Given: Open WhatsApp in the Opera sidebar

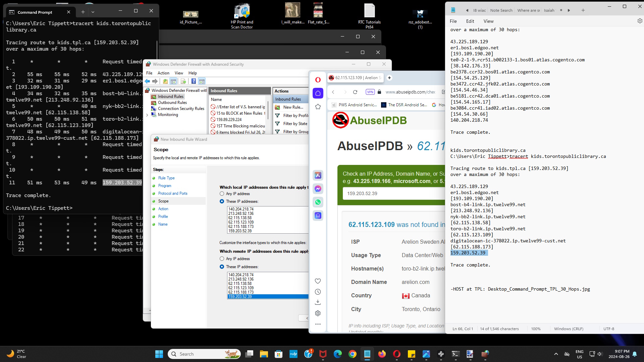Looking at the screenshot, I should pyautogui.click(x=318, y=202).
